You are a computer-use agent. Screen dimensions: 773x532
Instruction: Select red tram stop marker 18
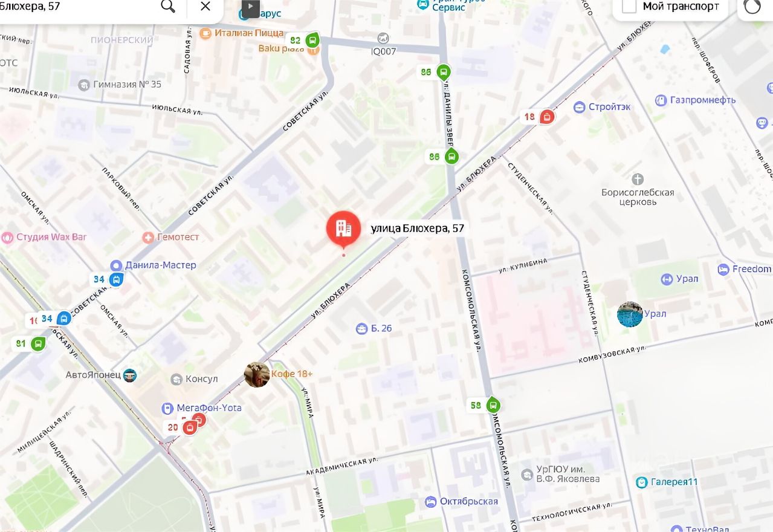[547, 117]
